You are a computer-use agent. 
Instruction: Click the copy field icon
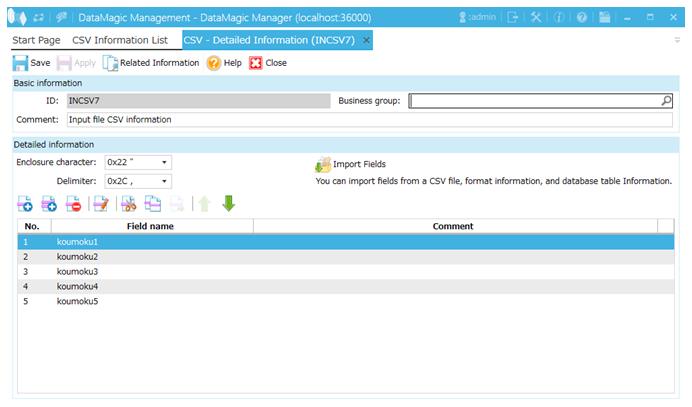(152, 204)
